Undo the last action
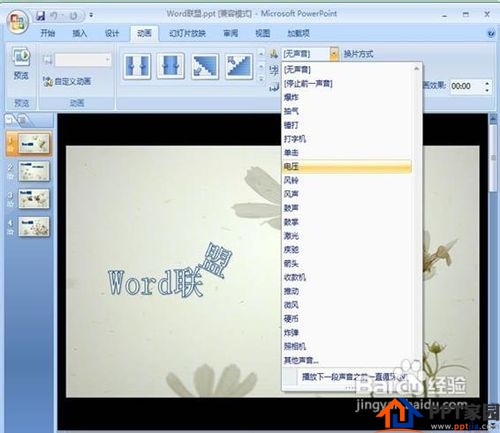 pyautogui.click(x=54, y=15)
